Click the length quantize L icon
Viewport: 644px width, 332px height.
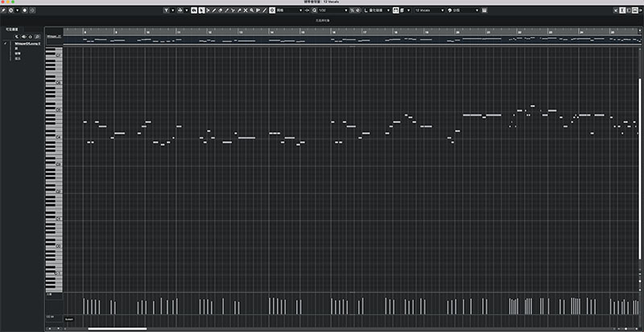(x=366, y=10)
